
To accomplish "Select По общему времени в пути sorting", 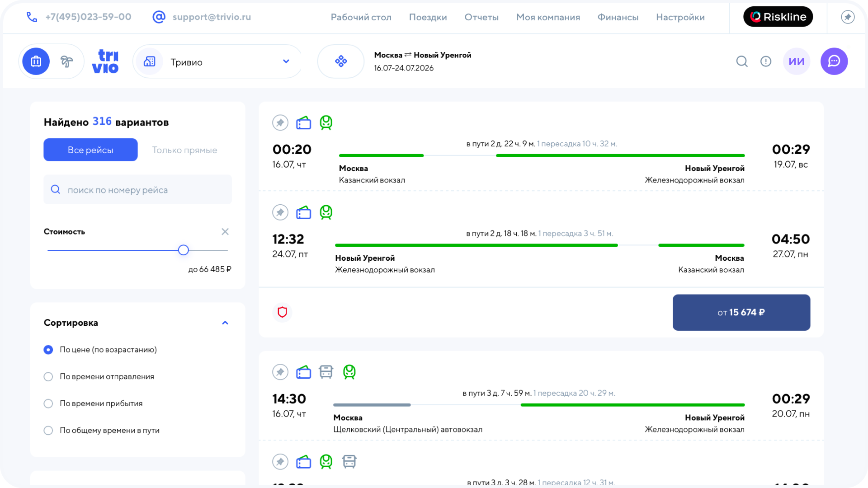I will (102, 431).
